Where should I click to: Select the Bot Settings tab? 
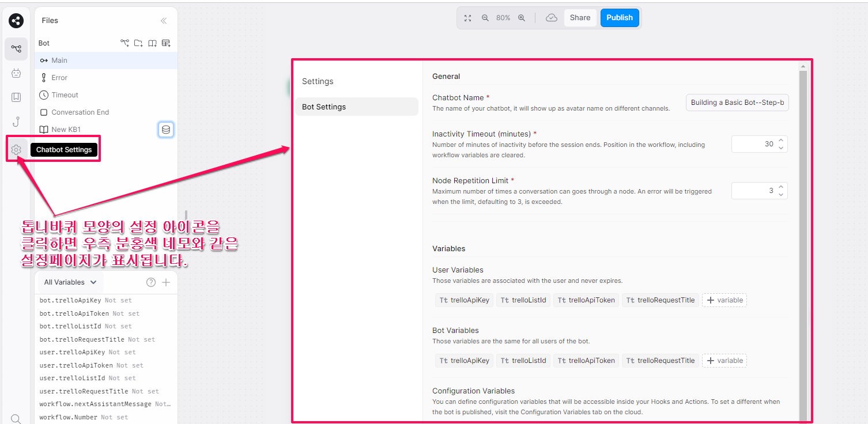tap(357, 107)
